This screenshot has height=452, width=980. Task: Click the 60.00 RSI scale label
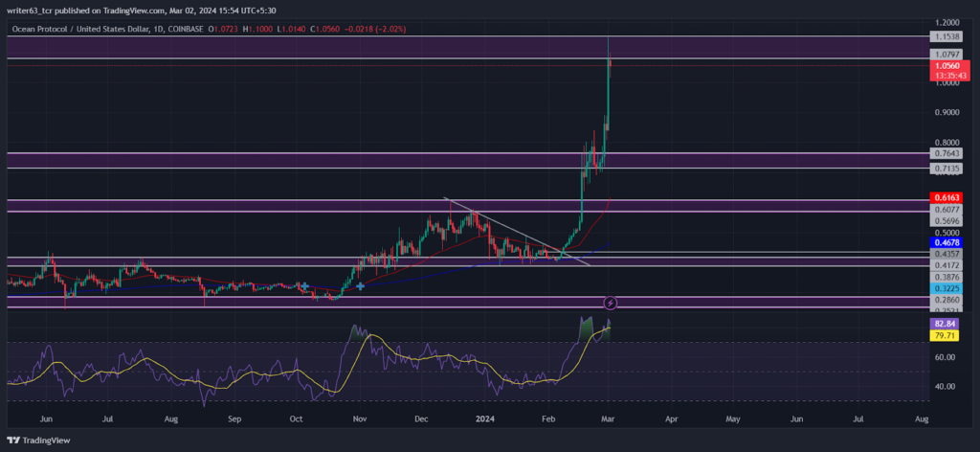pos(945,357)
